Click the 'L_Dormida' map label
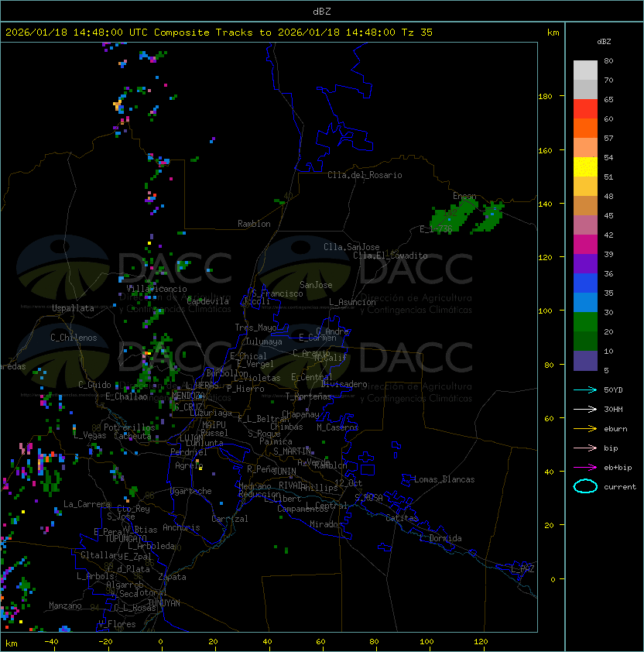644x652 pixels. [x=440, y=538]
